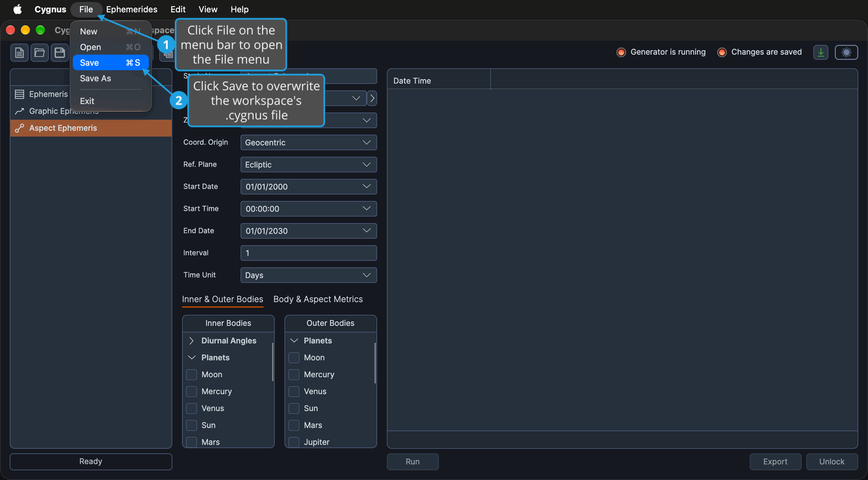This screenshot has width=868, height=480.
Task: Check Mercury in Inner Bodies list
Action: coord(192,392)
